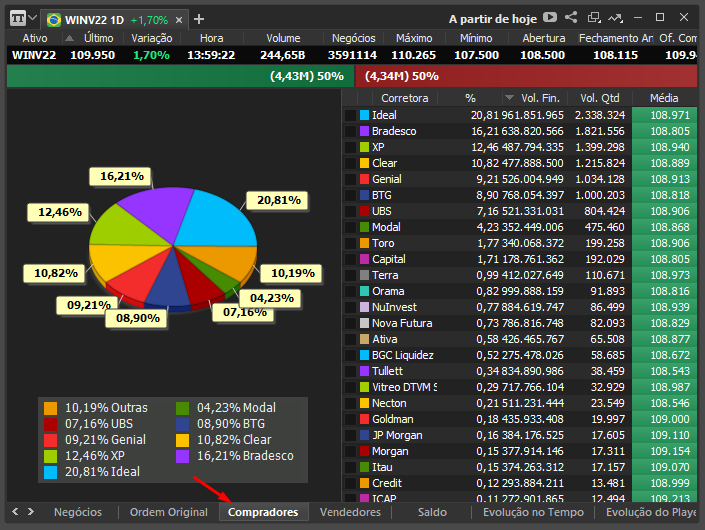Select the Goldman broker name

click(393, 419)
